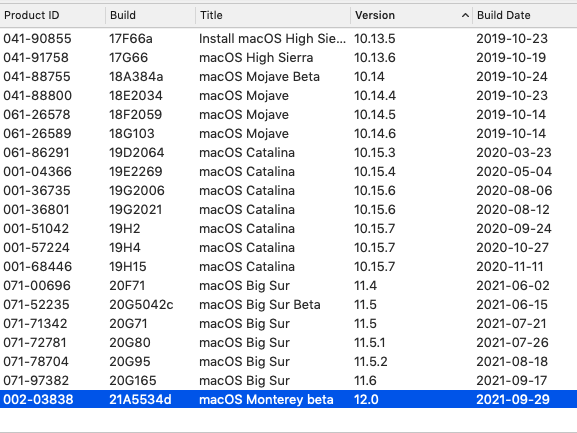Select version 11.5.1 cell
This screenshot has width=577, height=433.
coord(369,343)
